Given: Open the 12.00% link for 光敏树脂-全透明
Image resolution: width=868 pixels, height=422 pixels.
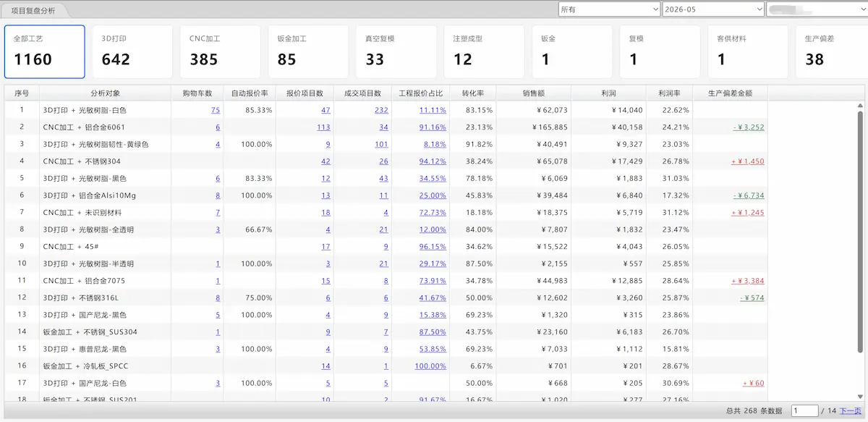Looking at the screenshot, I should (433, 229).
